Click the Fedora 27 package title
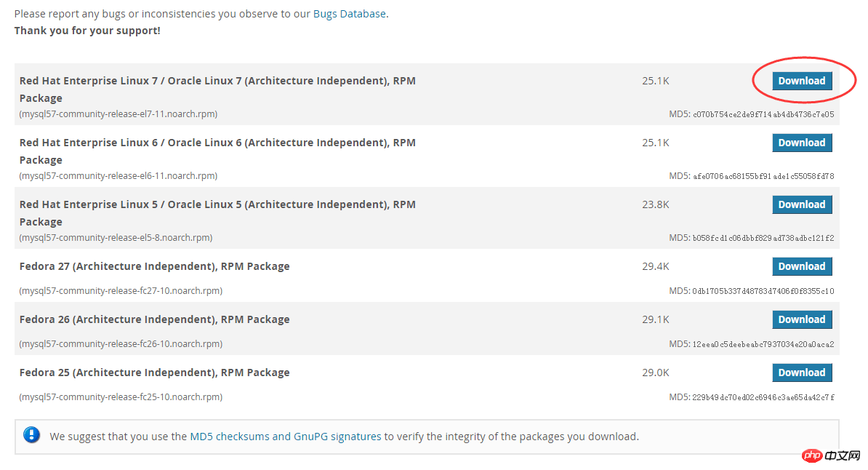The width and height of the screenshot is (868, 470). click(154, 266)
